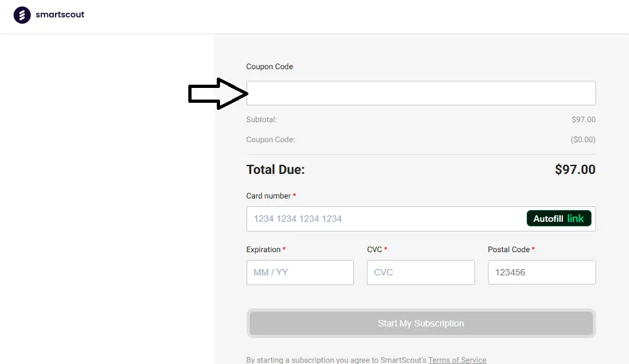
Task: Select the Expiration MM / YY field
Action: tap(300, 273)
